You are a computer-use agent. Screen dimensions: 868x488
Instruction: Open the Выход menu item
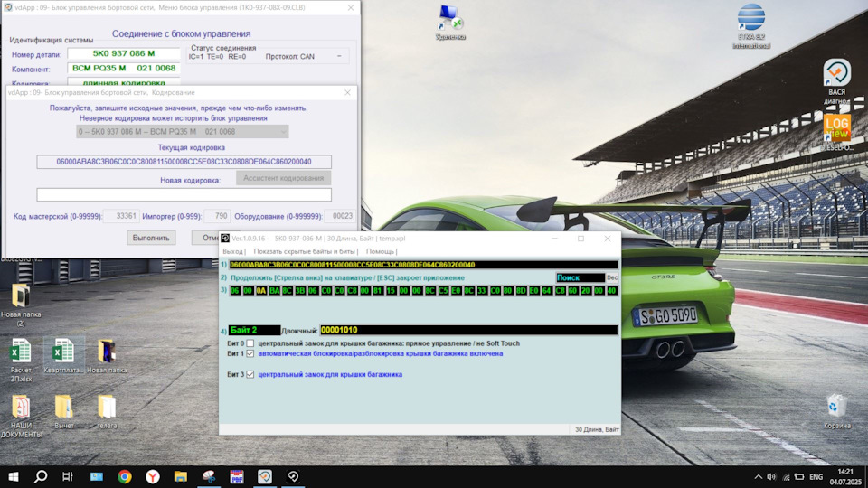pos(232,251)
